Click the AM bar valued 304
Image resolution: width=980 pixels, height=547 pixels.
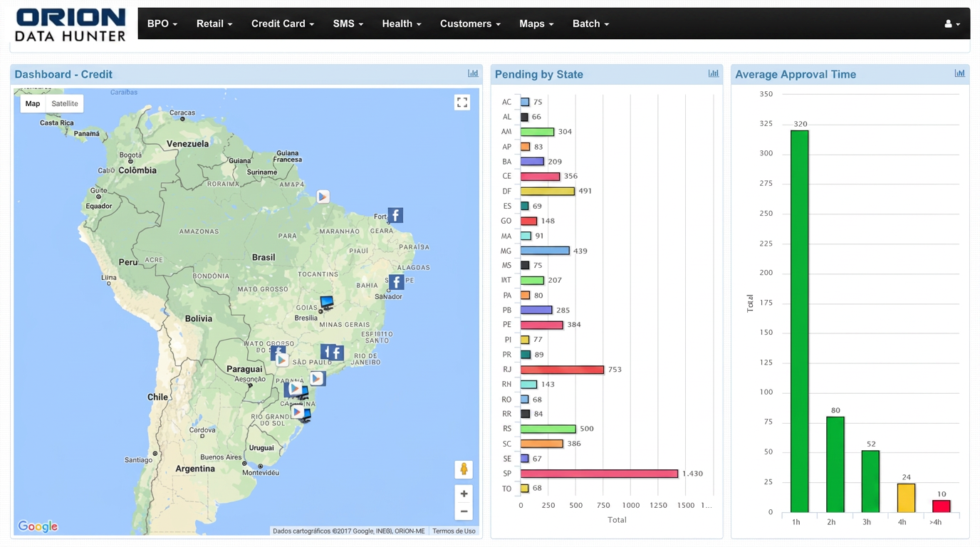click(537, 132)
